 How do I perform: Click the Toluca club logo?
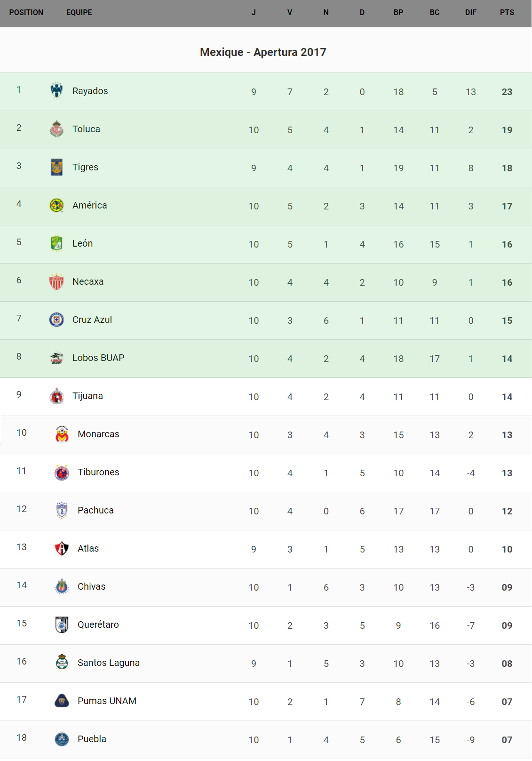tap(56, 129)
